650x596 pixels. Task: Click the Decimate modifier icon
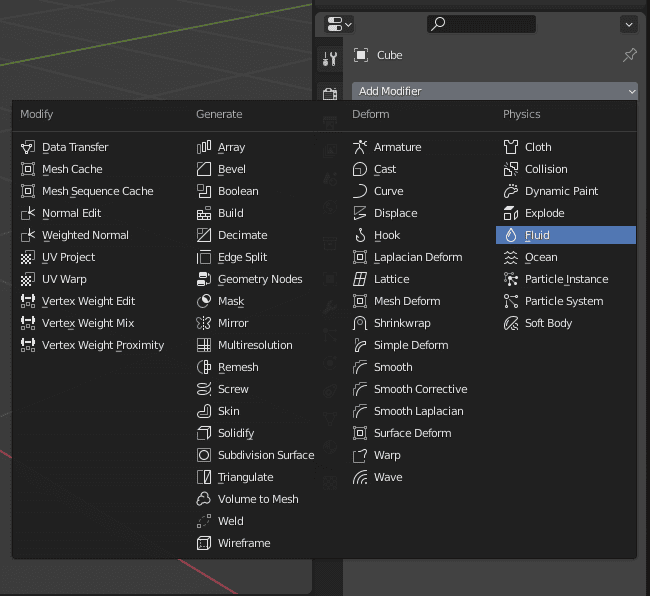pyautogui.click(x=204, y=235)
